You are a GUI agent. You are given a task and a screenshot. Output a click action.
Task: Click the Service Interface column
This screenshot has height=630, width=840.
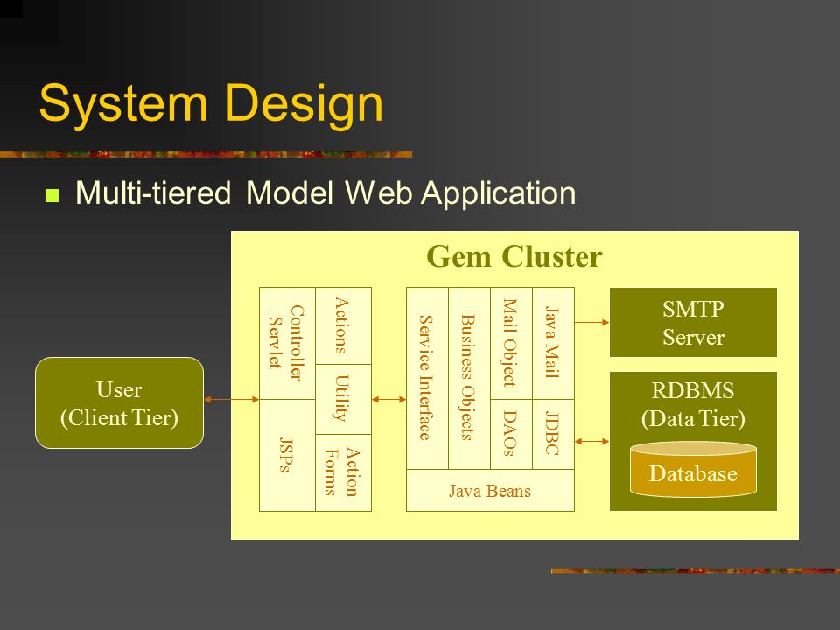coord(428,378)
